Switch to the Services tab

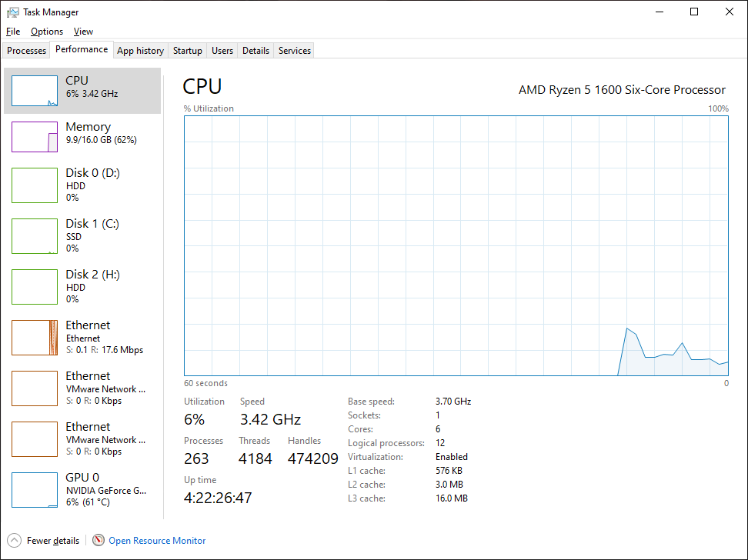294,51
